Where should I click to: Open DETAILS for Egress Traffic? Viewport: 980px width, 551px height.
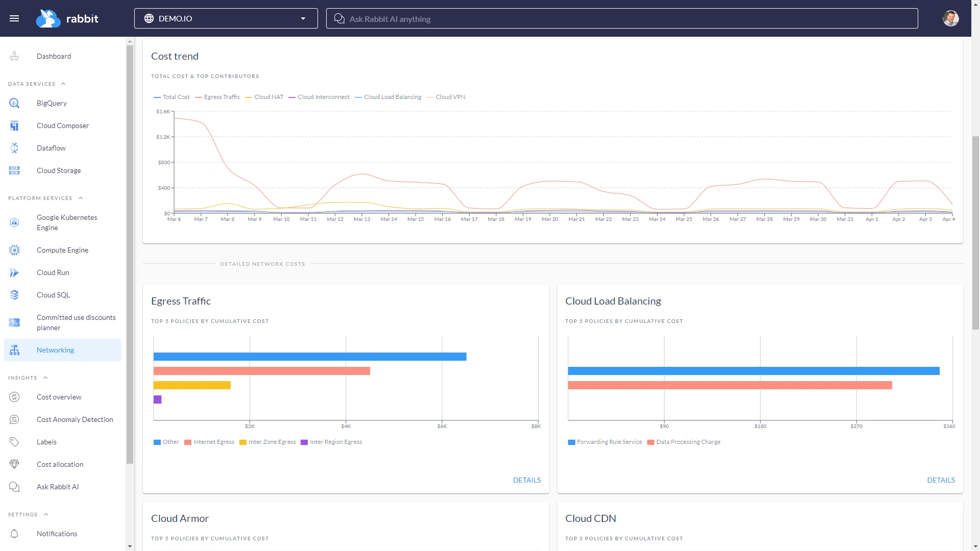(526, 480)
